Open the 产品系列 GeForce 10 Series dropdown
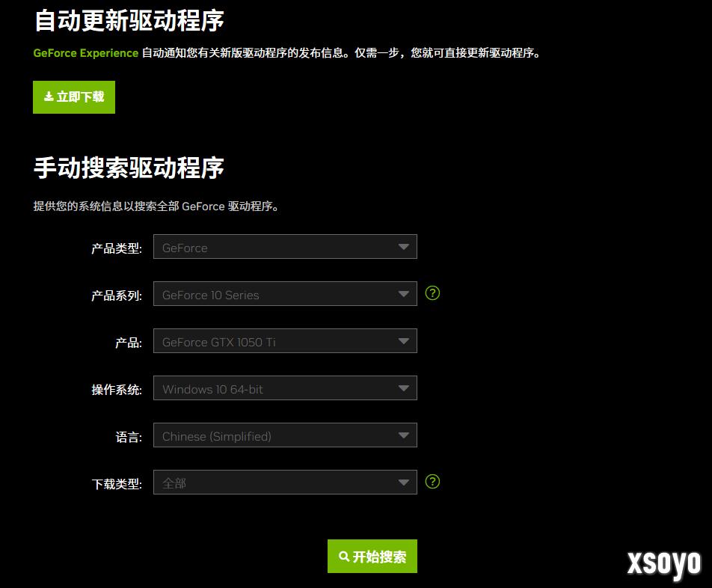This screenshot has height=588, width=712. 285,294
